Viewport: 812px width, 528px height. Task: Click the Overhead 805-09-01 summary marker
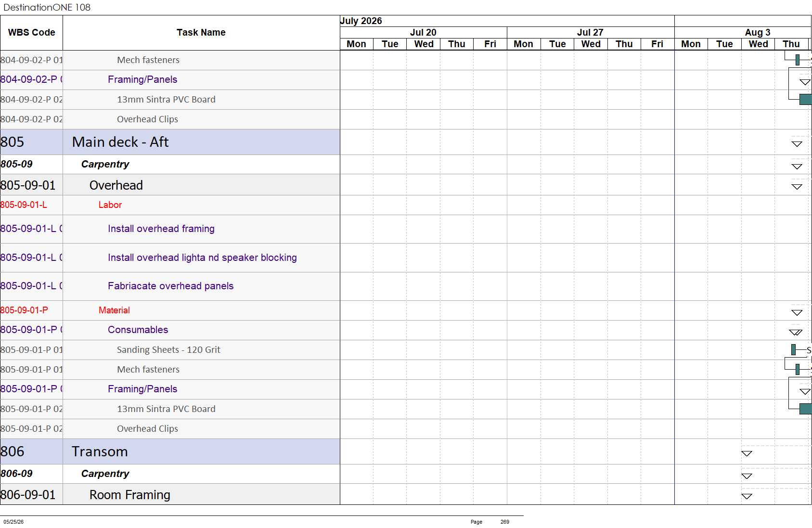click(x=797, y=187)
